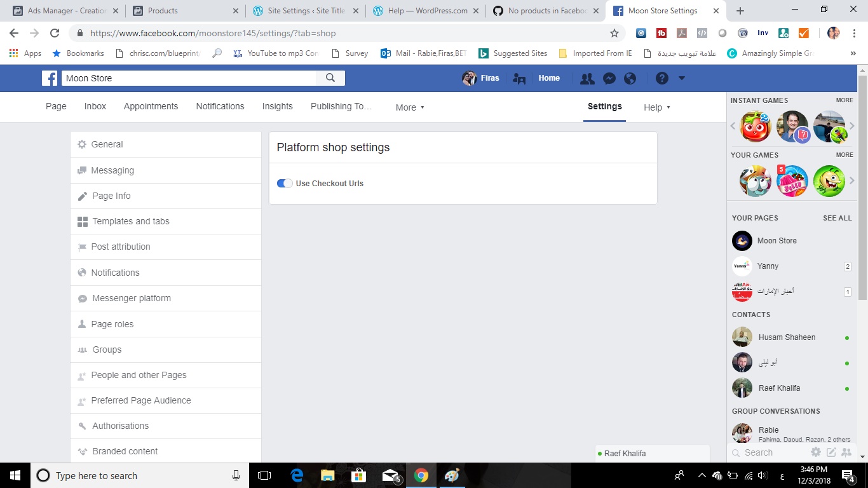Viewport: 868px width, 488px height.
Task: Click the Find Friends icon beside Firas
Action: click(519, 79)
